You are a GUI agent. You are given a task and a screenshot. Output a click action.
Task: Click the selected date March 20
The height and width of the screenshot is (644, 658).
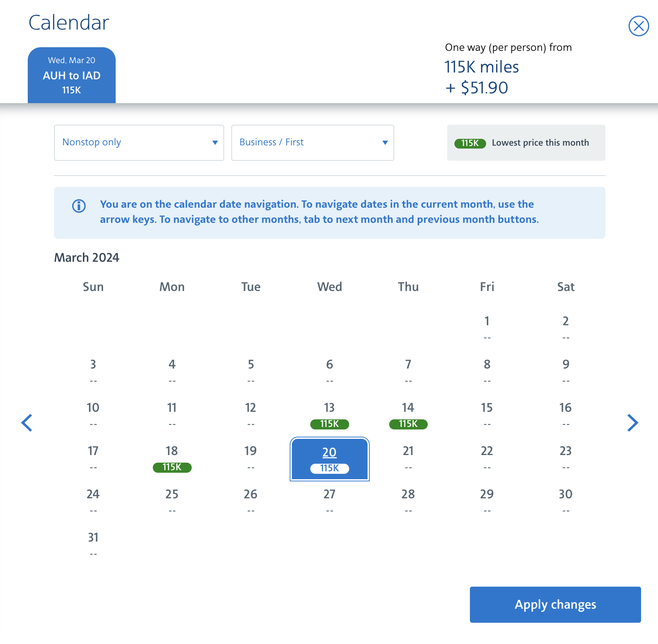pos(329,459)
